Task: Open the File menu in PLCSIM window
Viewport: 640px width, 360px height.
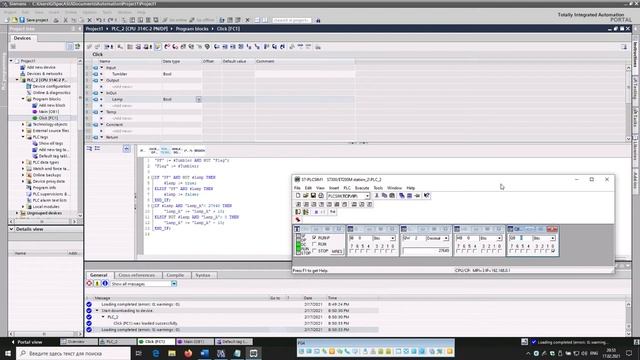Action: tap(297, 188)
